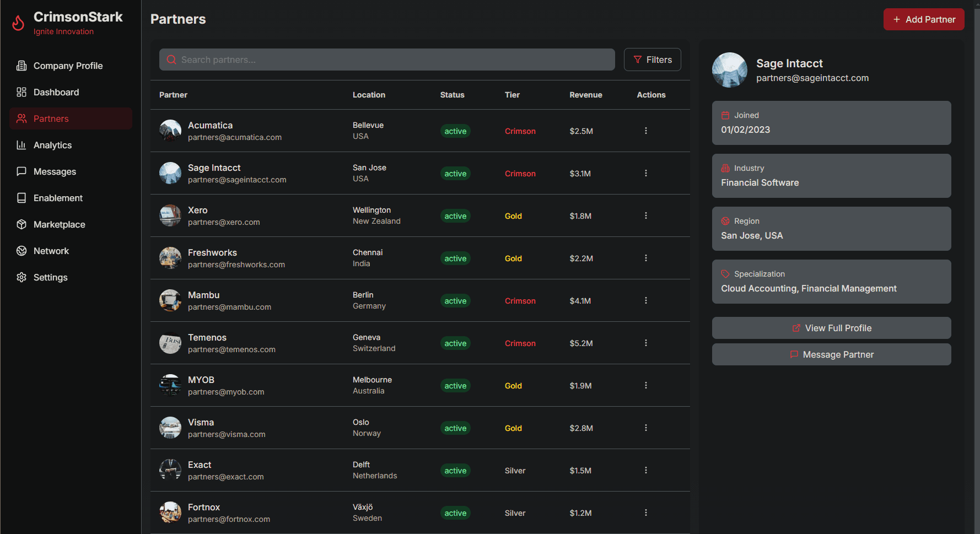The width and height of the screenshot is (980, 534).
Task: Click Temenos' avatar image
Action: [x=170, y=343]
